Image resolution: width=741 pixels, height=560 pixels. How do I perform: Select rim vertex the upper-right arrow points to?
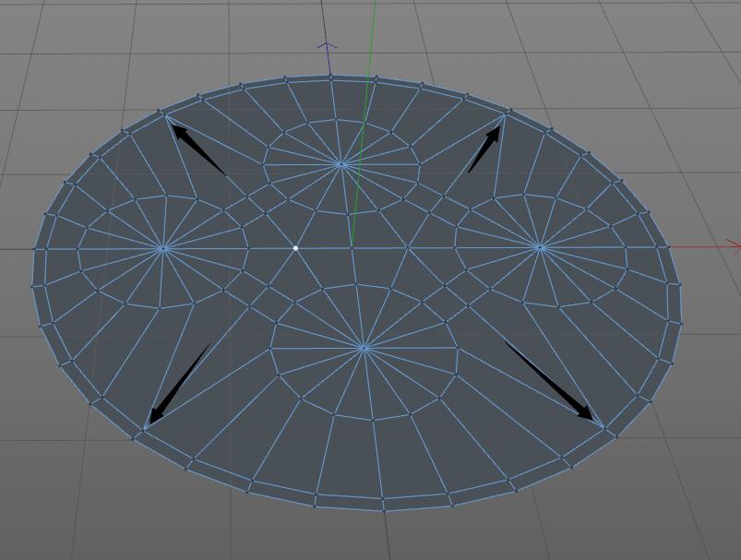[506, 114]
